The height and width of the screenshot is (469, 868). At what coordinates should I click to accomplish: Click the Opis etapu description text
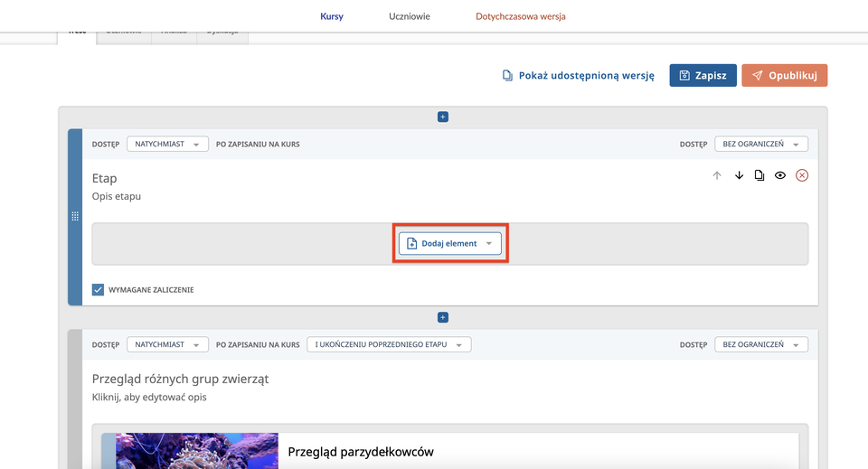(117, 196)
